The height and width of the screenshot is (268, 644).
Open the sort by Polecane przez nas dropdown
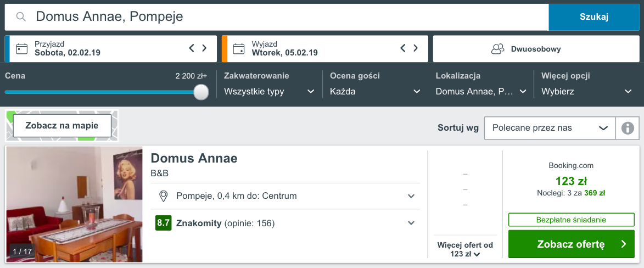tap(550, 128)
